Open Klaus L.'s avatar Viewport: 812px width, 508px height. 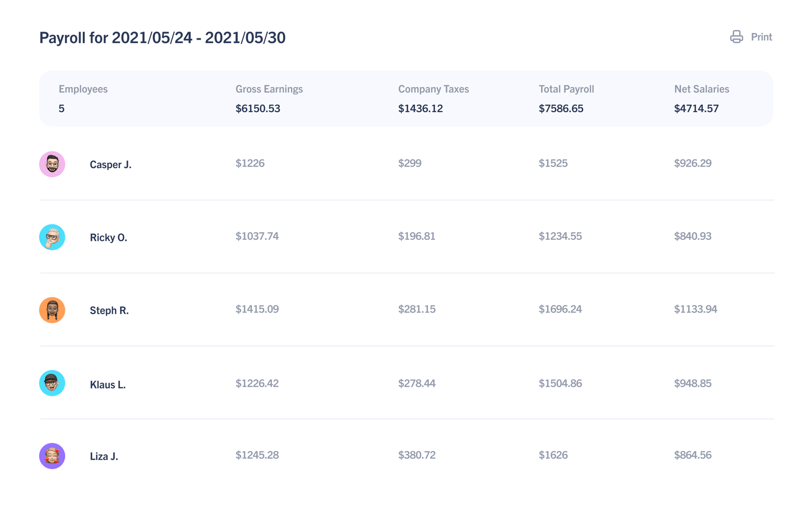(52, 384)
